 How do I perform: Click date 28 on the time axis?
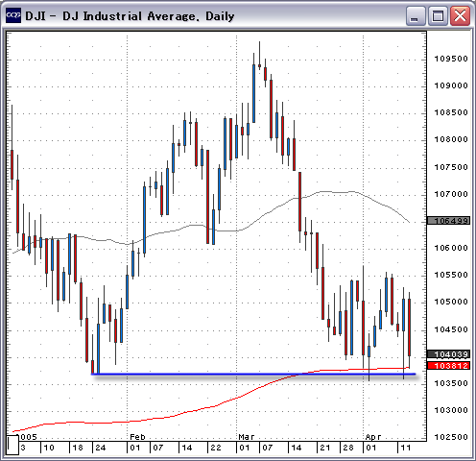point(348,448)
